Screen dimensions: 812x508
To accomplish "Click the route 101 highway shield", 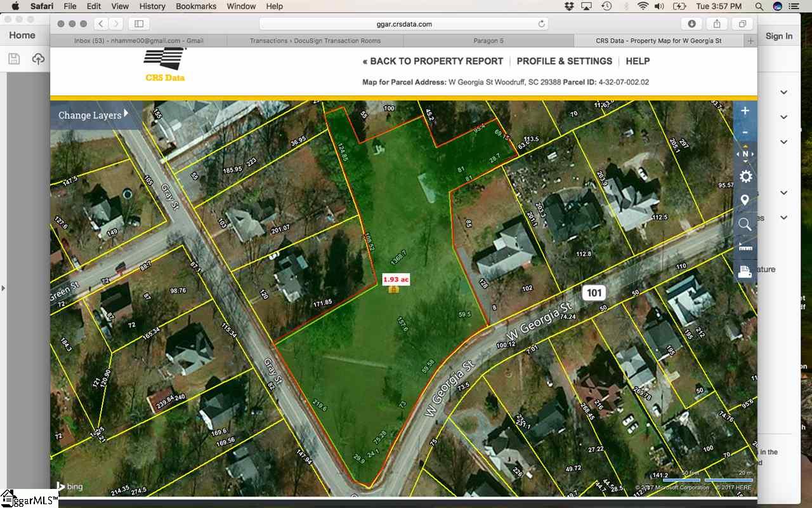I will [594, 292].
